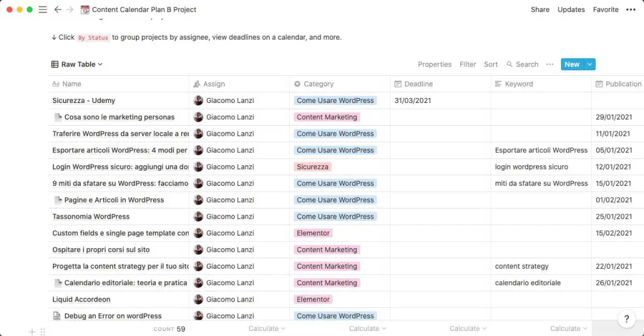The image size is (644, 336).
Task: Go back with the left arrow
Action: coord(57,9)
